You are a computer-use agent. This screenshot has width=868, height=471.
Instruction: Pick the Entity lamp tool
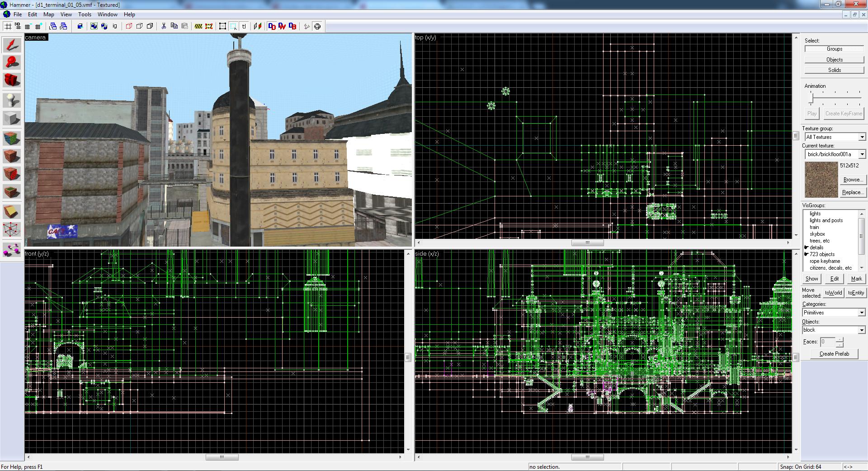tap(12, 100)
